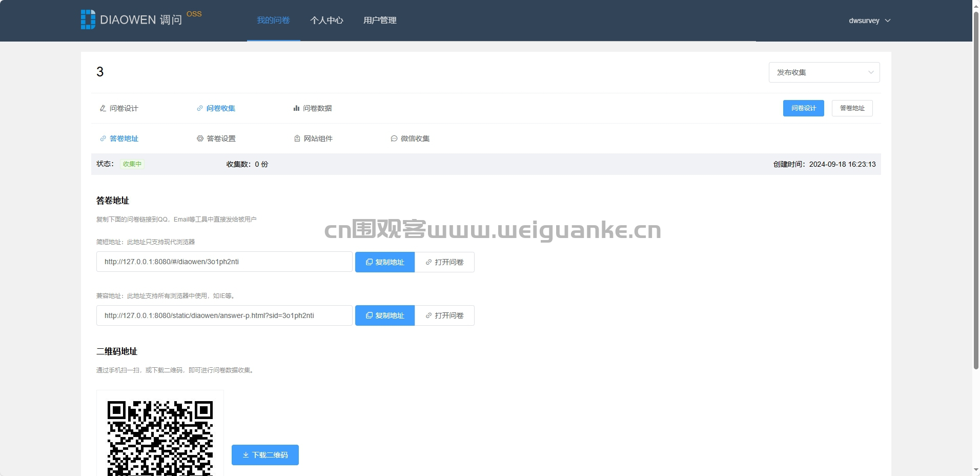Click the chevron arrow in 发布收集 dropdown

[871, 72]
